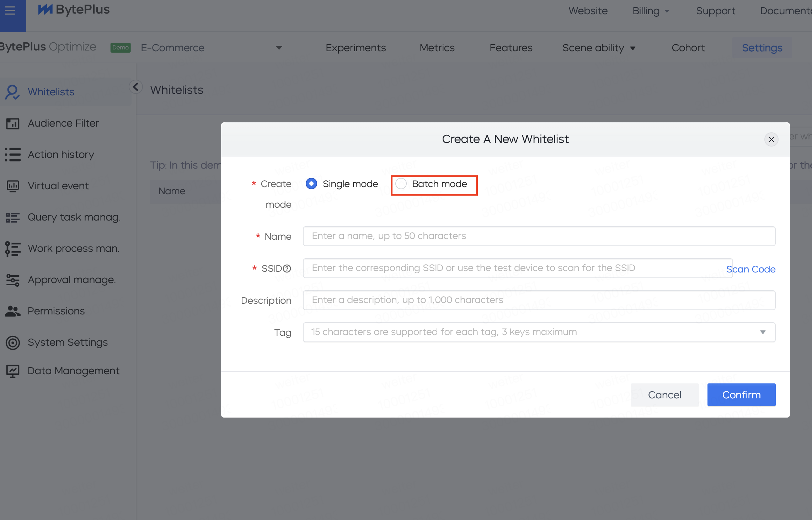
Task: Select Action history in the sidebar
Action: coord(61,155)
